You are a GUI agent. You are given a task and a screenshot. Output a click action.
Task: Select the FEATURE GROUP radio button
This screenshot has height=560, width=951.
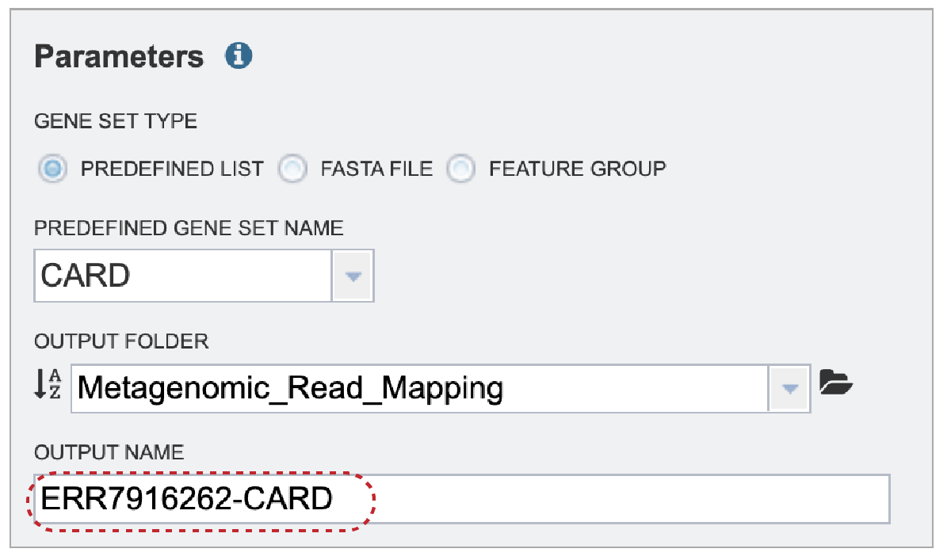tap(461, 169)
